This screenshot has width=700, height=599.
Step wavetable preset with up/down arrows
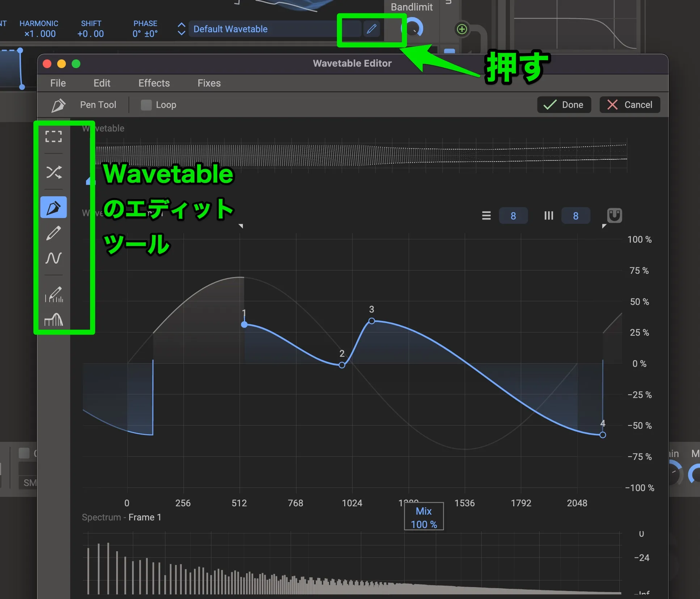pyautogui.click(x=182, y=29)
